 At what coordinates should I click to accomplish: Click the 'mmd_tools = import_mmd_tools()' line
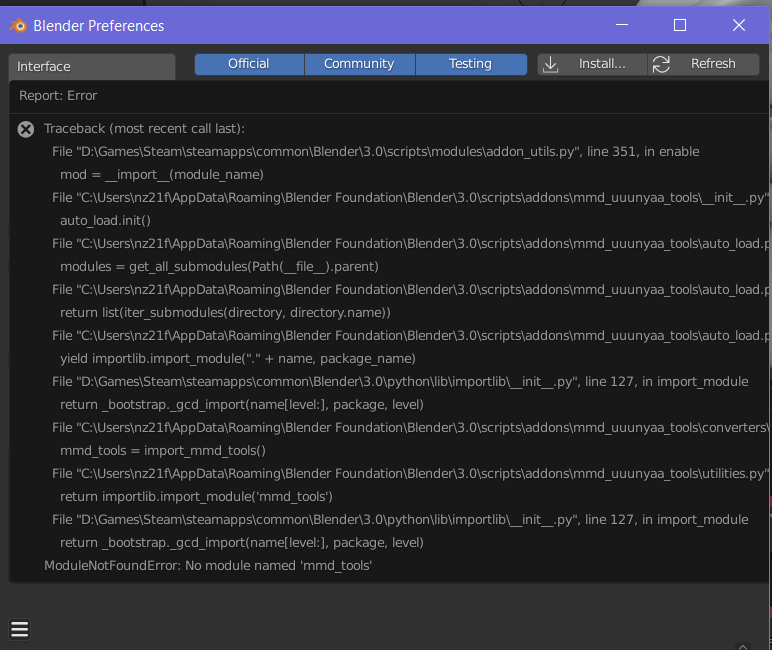[x=162, y=451]
